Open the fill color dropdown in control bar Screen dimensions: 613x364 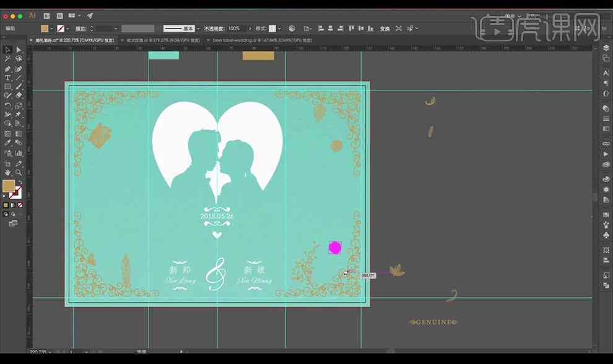coord(51,28)
